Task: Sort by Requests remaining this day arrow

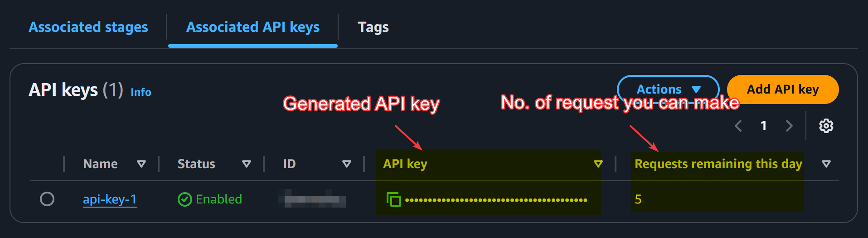Action: [826, 164]
